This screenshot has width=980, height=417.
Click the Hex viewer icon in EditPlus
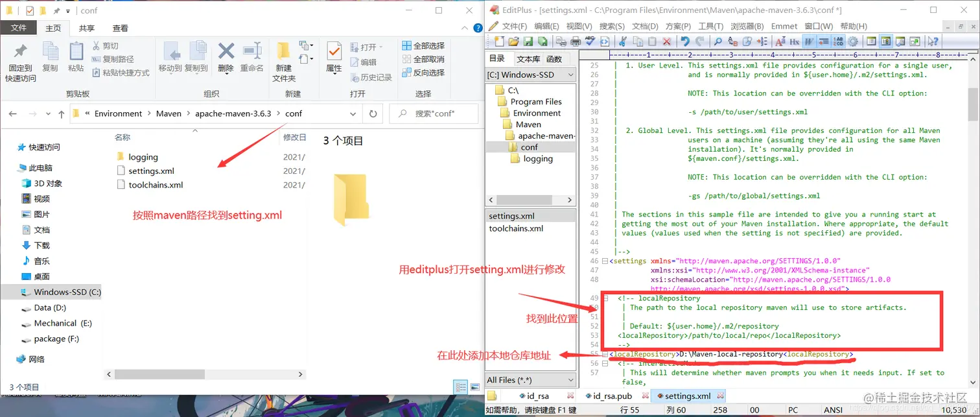(794, 41)
